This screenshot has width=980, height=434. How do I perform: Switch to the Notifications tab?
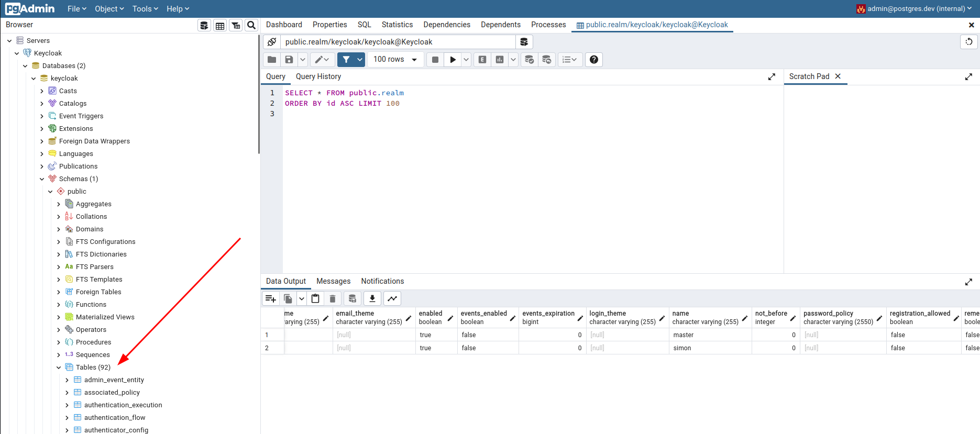tap(382, 281)
